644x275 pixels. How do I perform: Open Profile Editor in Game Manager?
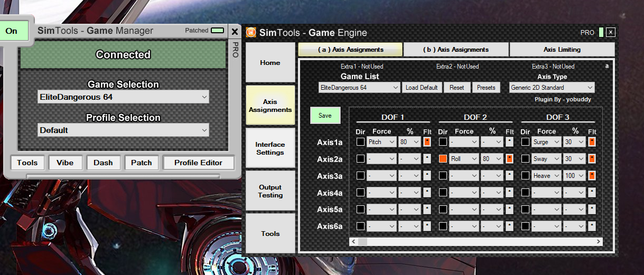[199, 163]
